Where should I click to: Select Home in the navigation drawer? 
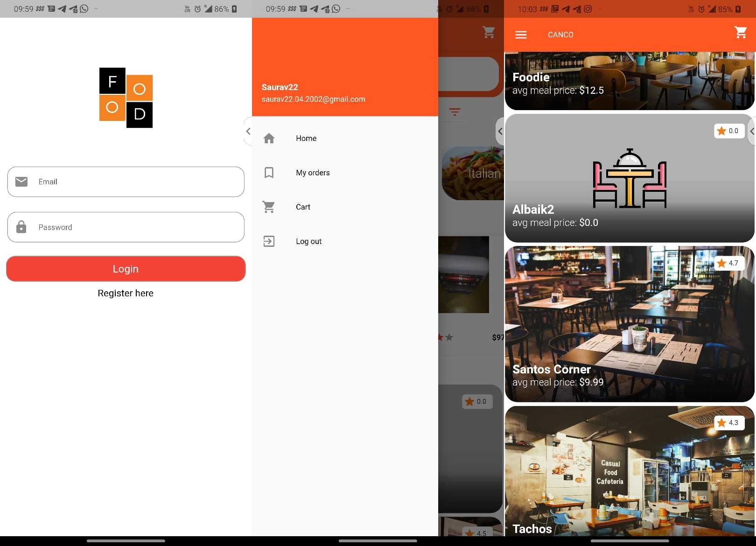pos(306,139)
